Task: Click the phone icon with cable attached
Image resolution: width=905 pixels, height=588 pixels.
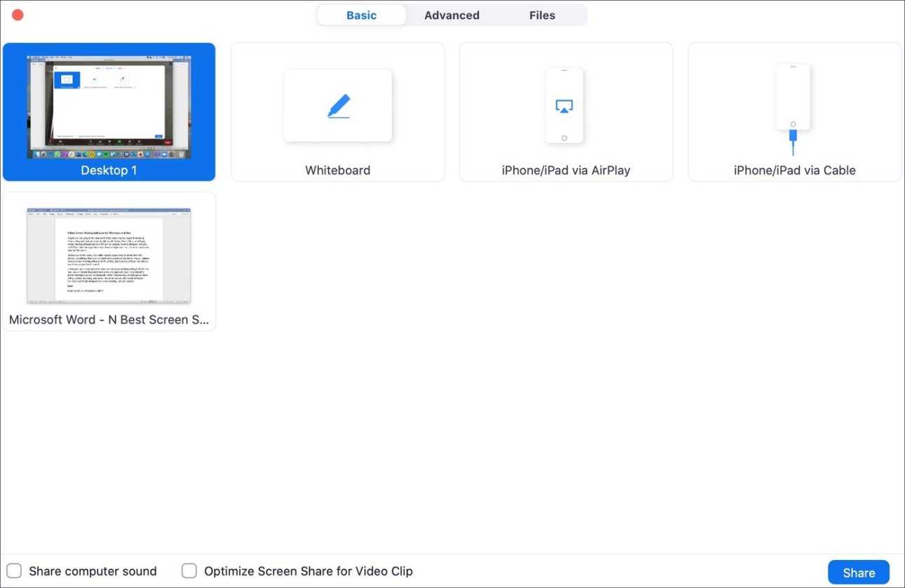Action: pos(793,98)
